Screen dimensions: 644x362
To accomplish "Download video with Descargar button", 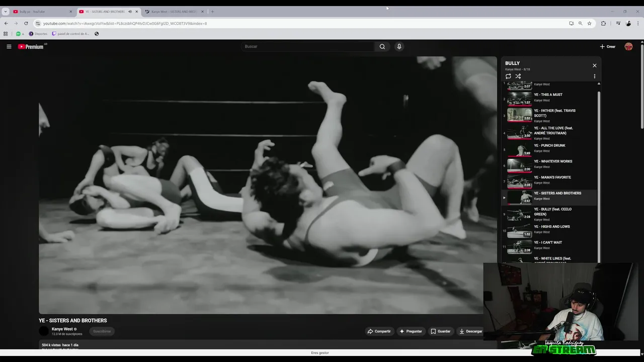I will (470, 331).
